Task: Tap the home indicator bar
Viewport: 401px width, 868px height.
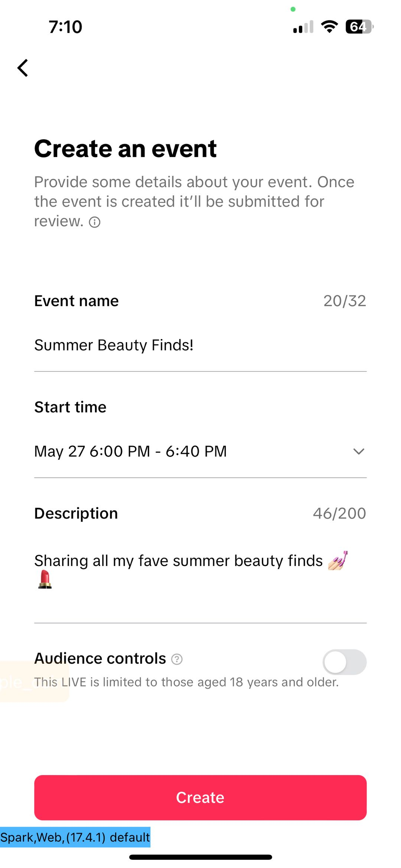Action: tap(200, 857)
